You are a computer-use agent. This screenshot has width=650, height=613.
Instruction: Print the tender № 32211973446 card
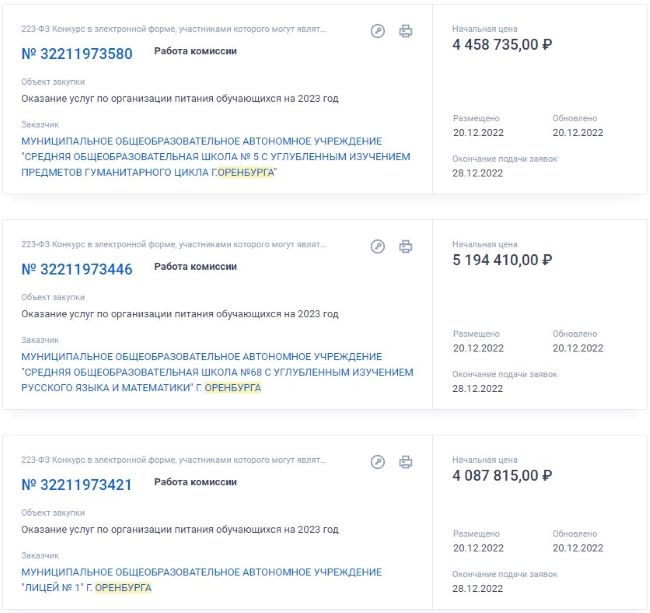(x=406, y=246)
